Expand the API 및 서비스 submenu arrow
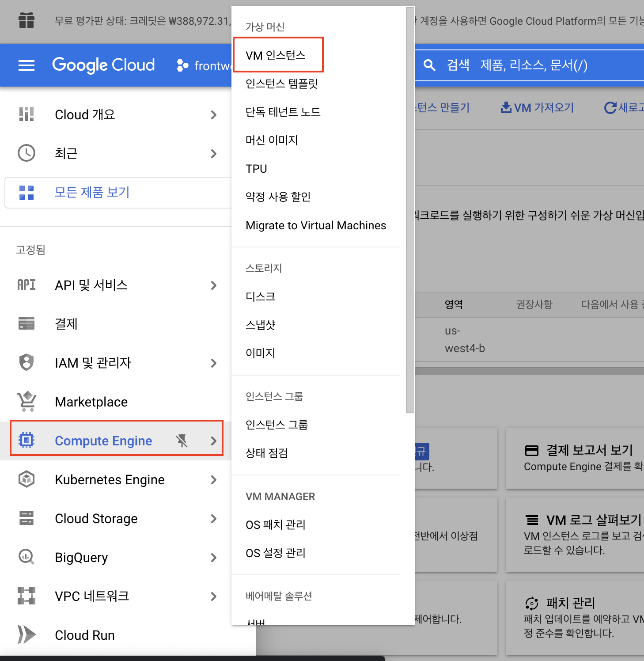 [x=214, y=285]
